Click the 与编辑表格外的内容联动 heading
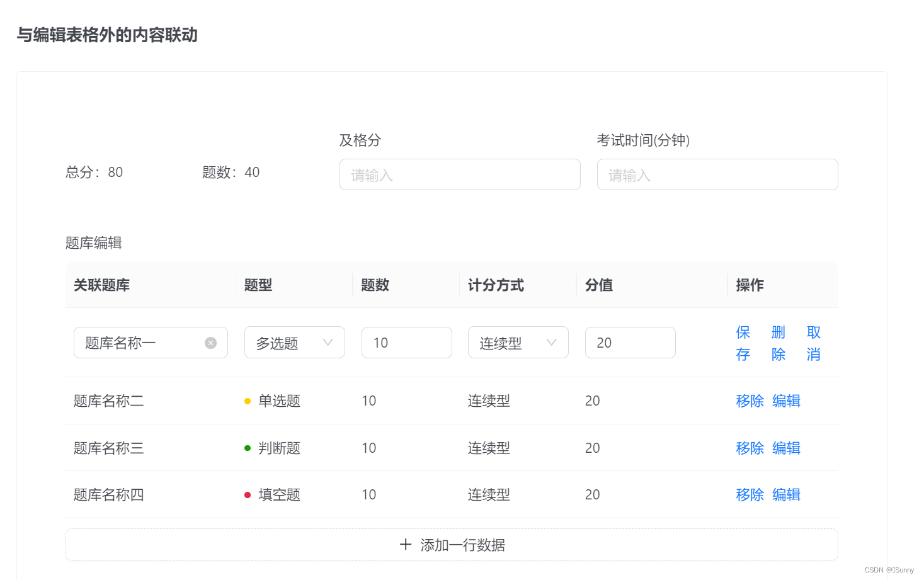 (107, 35)
